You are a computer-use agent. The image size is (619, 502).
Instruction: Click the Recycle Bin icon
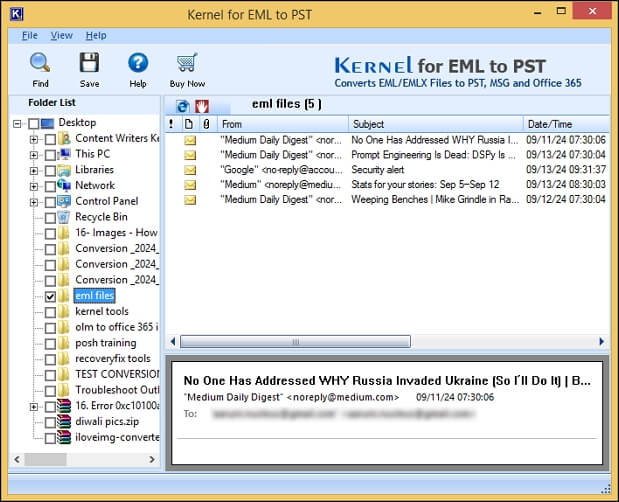[x=64, y=217]
